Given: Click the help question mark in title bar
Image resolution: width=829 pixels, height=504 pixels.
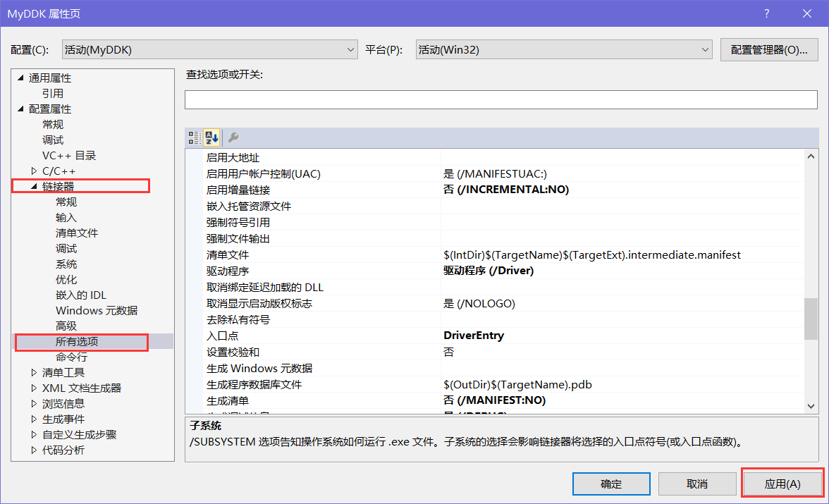Looking at the screenshot, I should (x=767, y=14).
